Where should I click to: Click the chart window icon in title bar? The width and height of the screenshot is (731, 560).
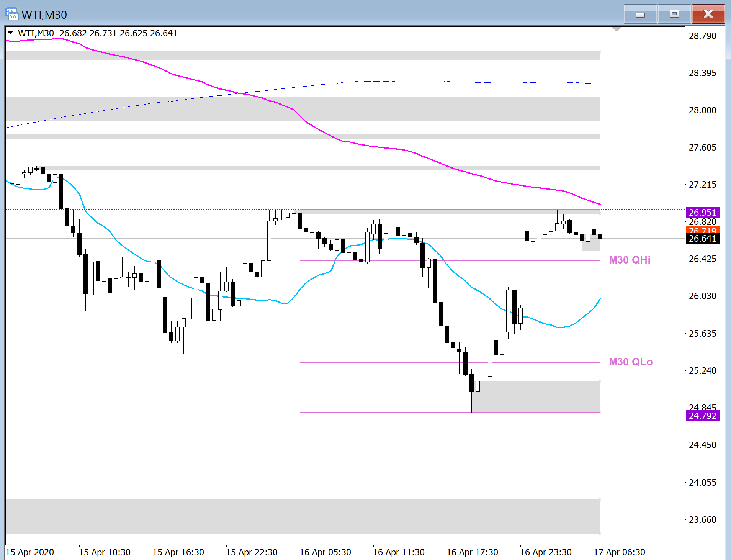point(12,14)
